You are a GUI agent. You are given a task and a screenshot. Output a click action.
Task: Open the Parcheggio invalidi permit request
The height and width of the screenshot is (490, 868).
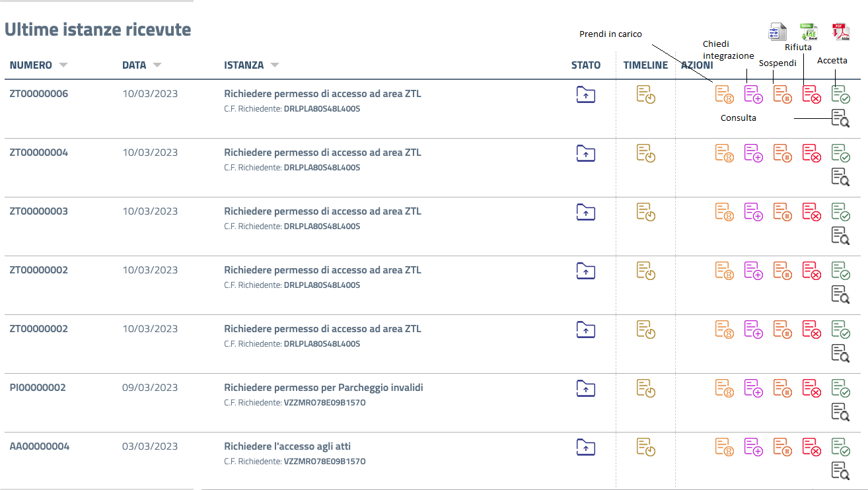323,388
